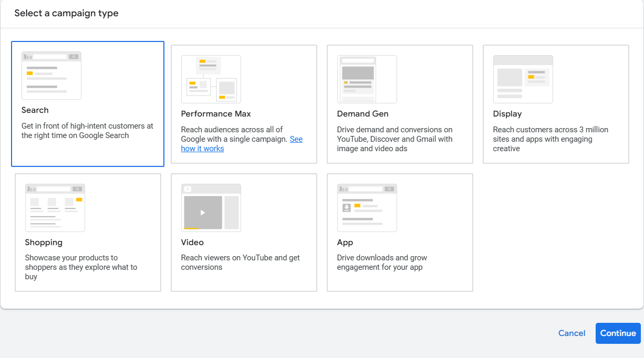
Task: Click 'Drive demand and conversions on YouTube' text
Action: pyautogui.click(x=395, y=139)
